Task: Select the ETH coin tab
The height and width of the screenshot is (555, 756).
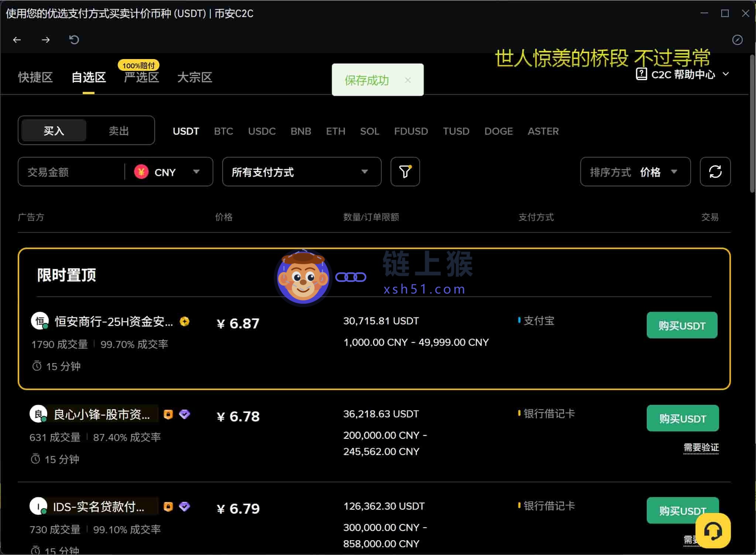Action: pyautogui.click(x=336, y=131)
